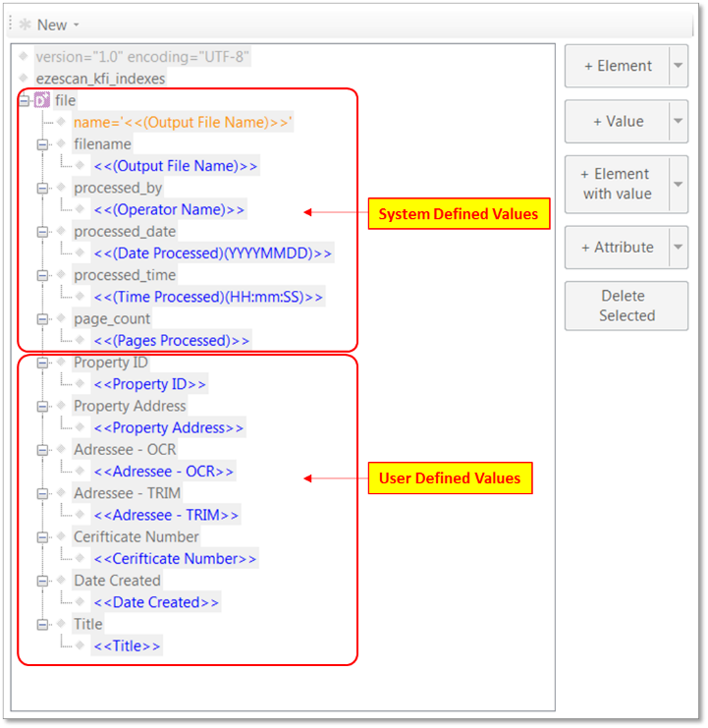Open the + Attribute dropdown arrow
This screenshot has height=728, width=708.
click(678, 247)
